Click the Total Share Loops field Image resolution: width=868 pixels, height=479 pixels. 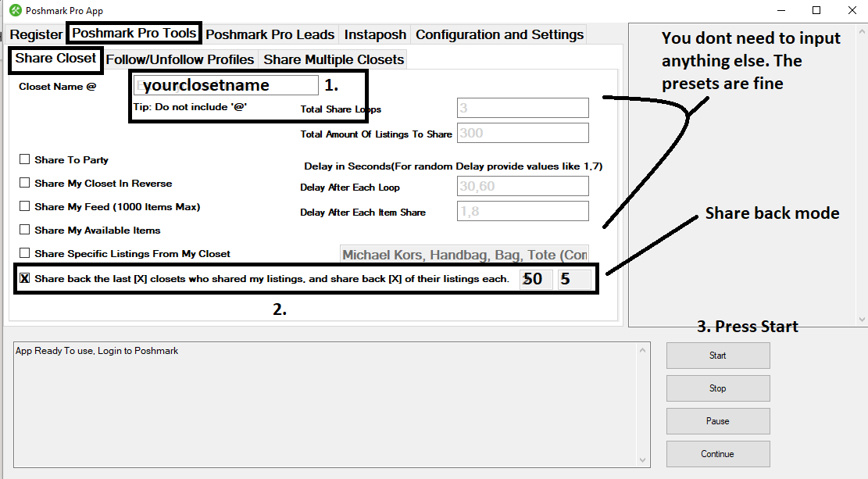pyautogui.click(x=523, y=108)
